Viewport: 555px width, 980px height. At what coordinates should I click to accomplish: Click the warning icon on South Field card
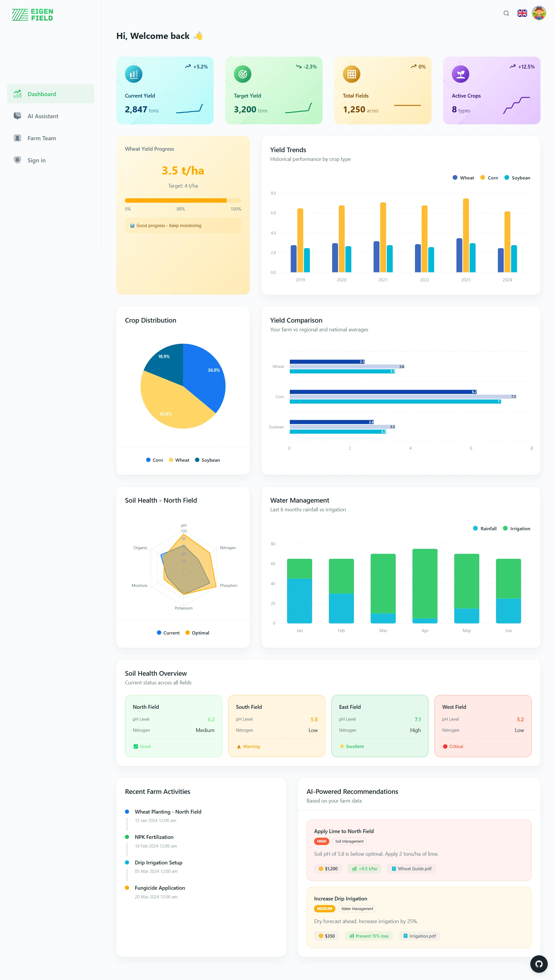pos(239,746)
